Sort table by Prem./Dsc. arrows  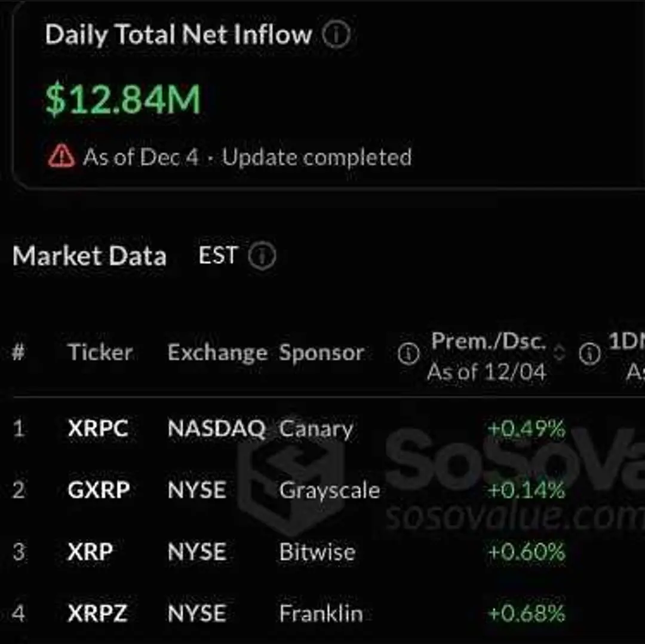559,352
